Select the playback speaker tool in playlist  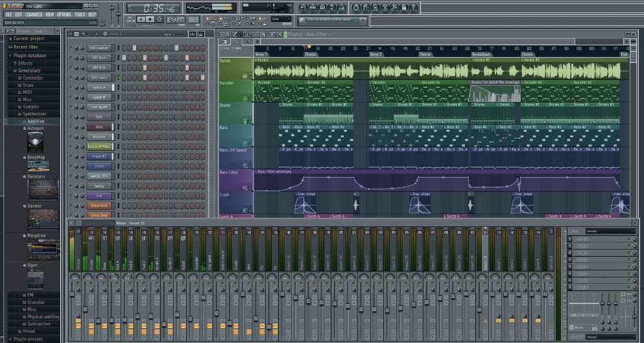[280, 34]
